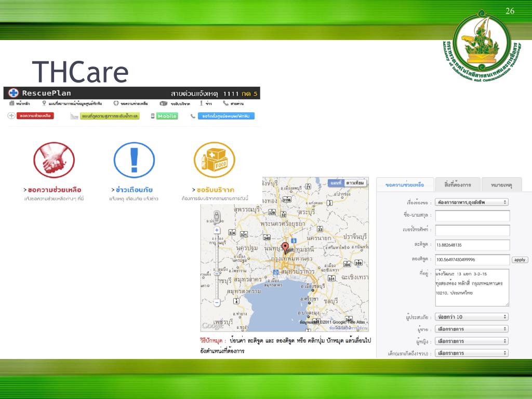Click the phone handset icon beside สายด่วน
Viewport: 532px width, 399px height.
click(x=225, y=103)
